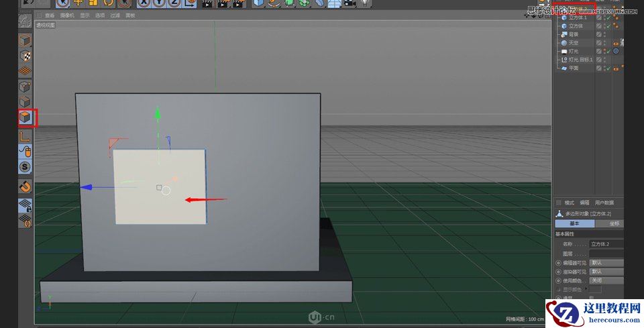This screenshot has height=328, width=644.
Task: Add a camera from the toolbar
Action: tap(350, 3)
